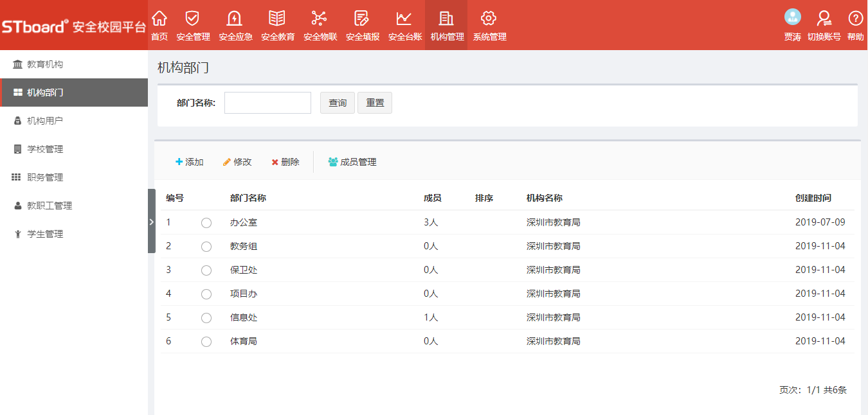The height and width of the screenshot is (415, 868).
Task: Select the radio button for 信息处
Action: click(206, 318)
